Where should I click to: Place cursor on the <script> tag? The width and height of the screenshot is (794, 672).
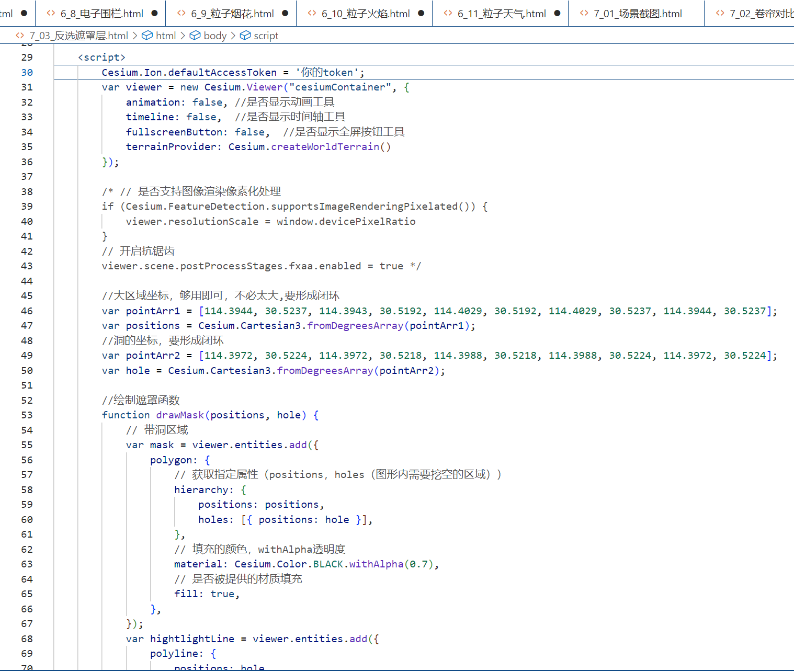pos(101,57)
